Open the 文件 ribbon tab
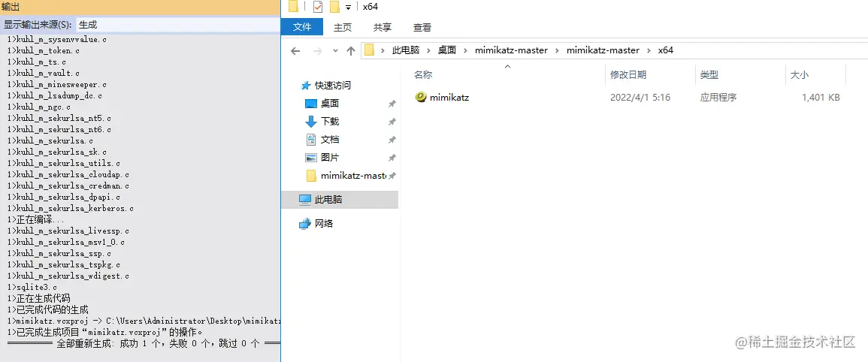Image resolution: width=868 pixels, height=362 pixels. 302,26
